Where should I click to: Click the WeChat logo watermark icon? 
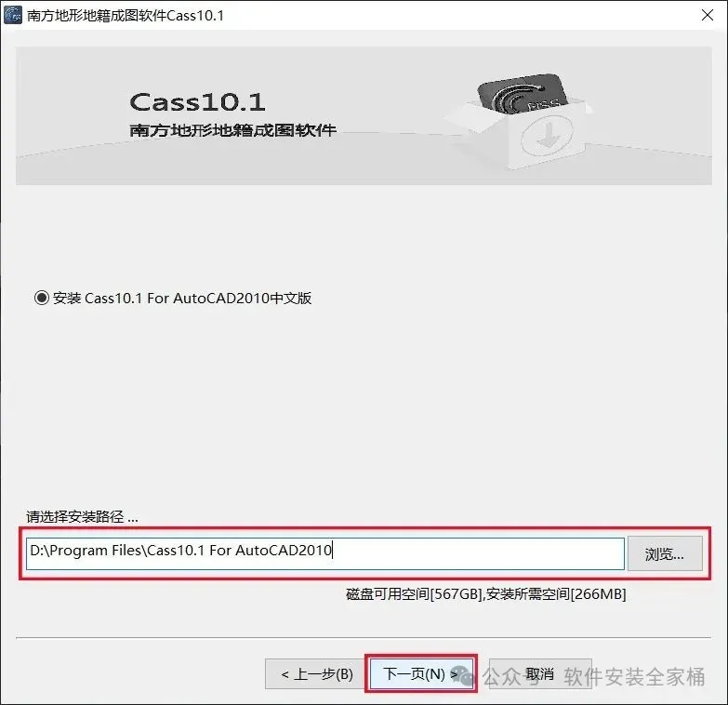(462, 675)
